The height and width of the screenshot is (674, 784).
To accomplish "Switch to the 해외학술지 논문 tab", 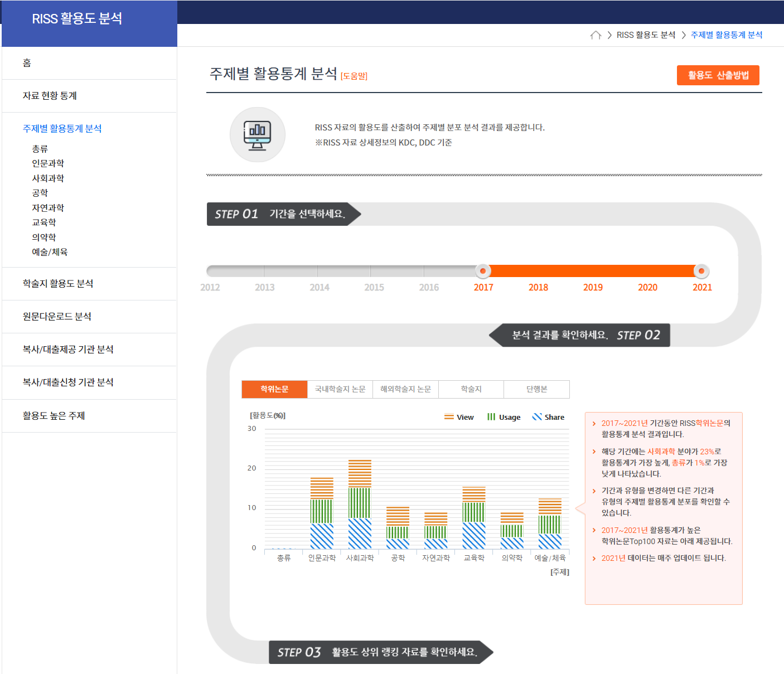I will (x=405, y=389).
